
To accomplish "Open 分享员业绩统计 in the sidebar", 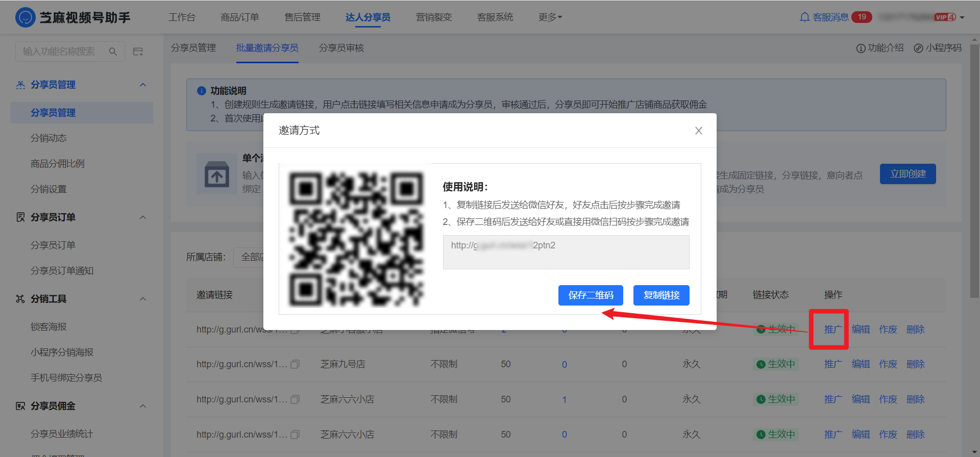I will pyautogui.click(x=62, y=434).
